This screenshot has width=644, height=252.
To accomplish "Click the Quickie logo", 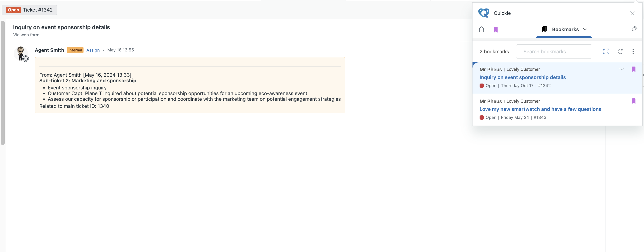I will (484, 13).
